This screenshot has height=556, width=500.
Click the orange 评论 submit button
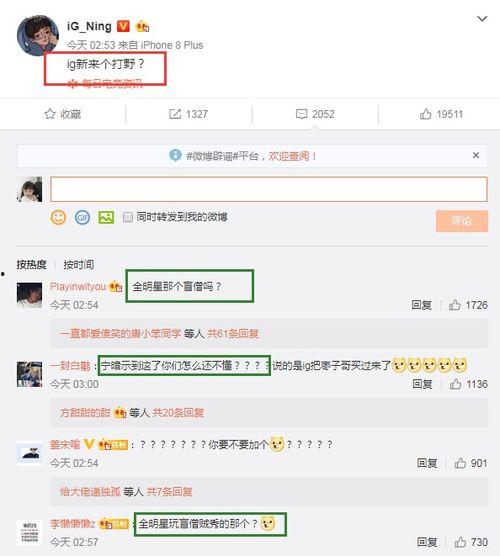point(462,221)
